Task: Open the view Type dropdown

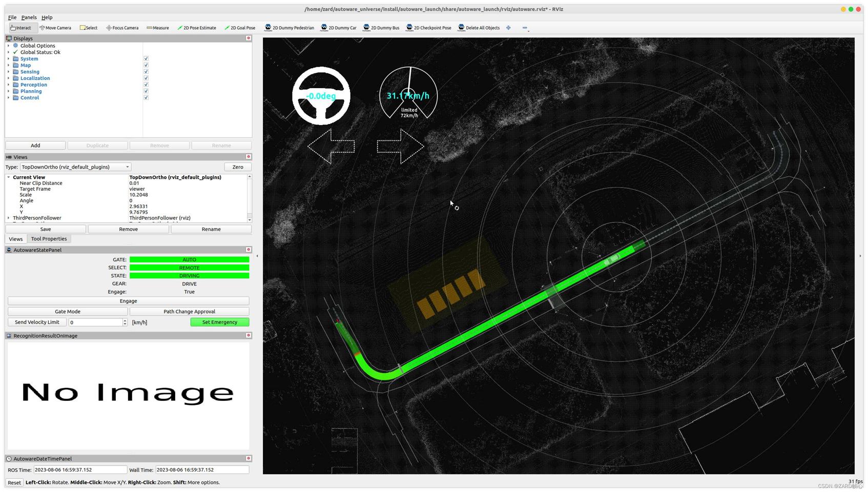Action: (75, 167)
